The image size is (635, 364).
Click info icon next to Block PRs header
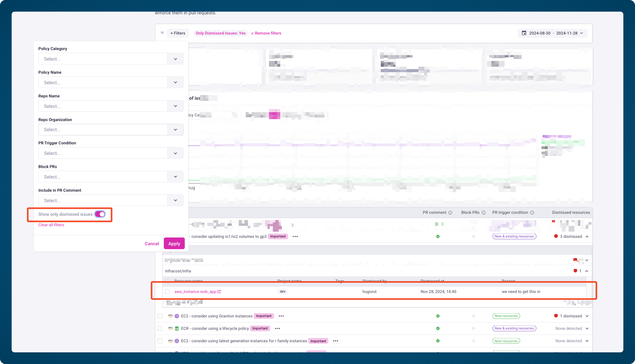484,213
